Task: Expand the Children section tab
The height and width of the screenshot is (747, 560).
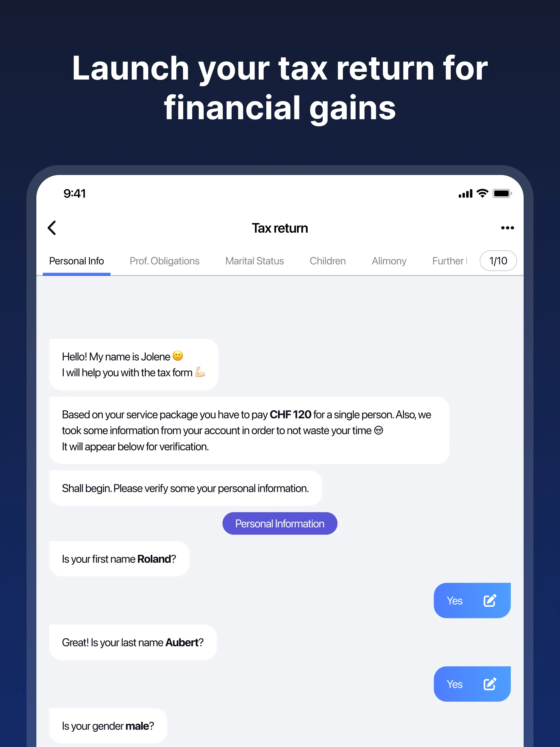Action: 328,261
